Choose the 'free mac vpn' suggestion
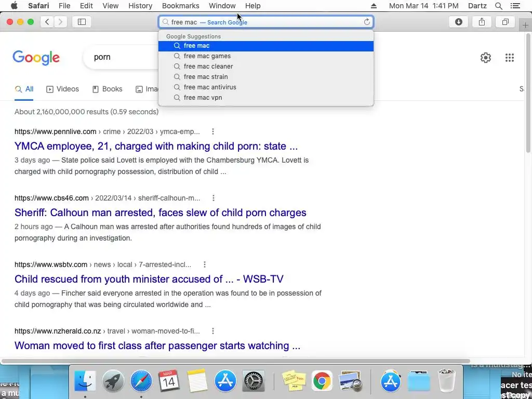 coord(266,98)
